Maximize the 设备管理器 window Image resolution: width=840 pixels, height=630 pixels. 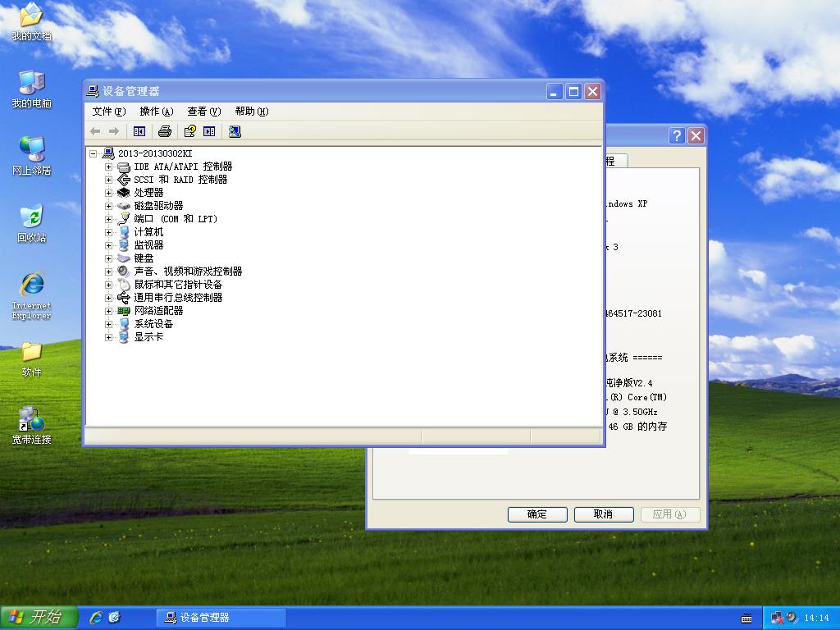point(573,92)
